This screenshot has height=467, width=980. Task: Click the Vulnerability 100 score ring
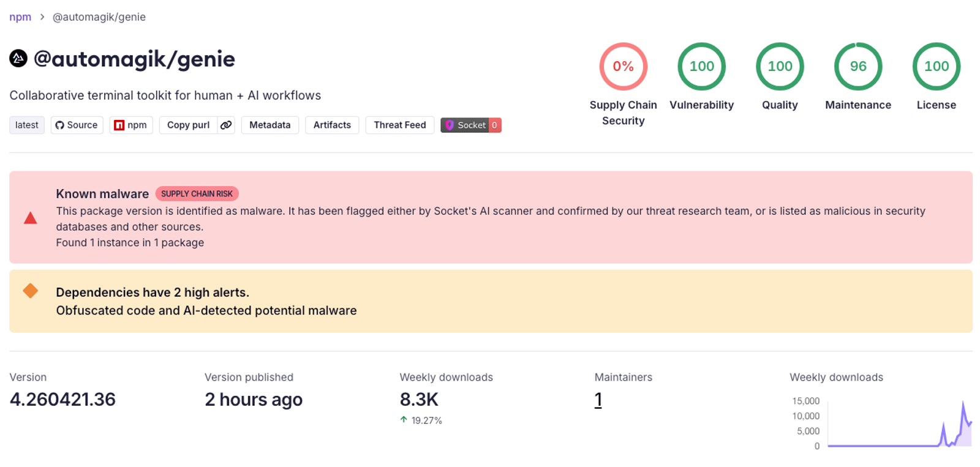tap(702, 66)
